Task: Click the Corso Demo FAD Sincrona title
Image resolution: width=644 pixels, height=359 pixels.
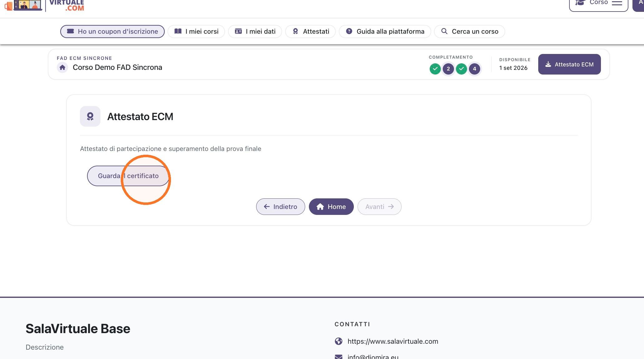Action: point(117,67)
